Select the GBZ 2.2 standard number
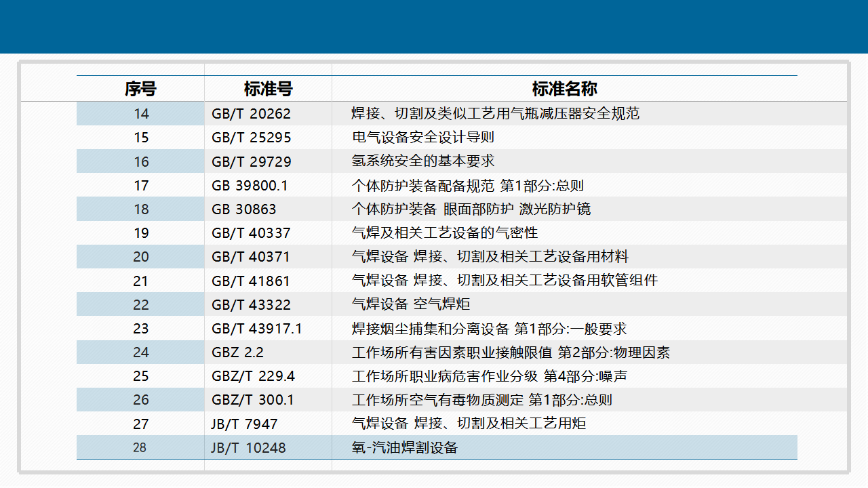The height and width of the screenshot is (488, 868). tap(237, 352)
